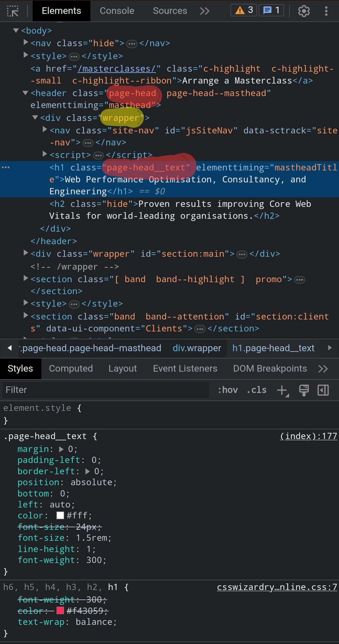Expand the band--highlight promo section
Viewport: 339px width, 644px height.
tap(26, 278)
